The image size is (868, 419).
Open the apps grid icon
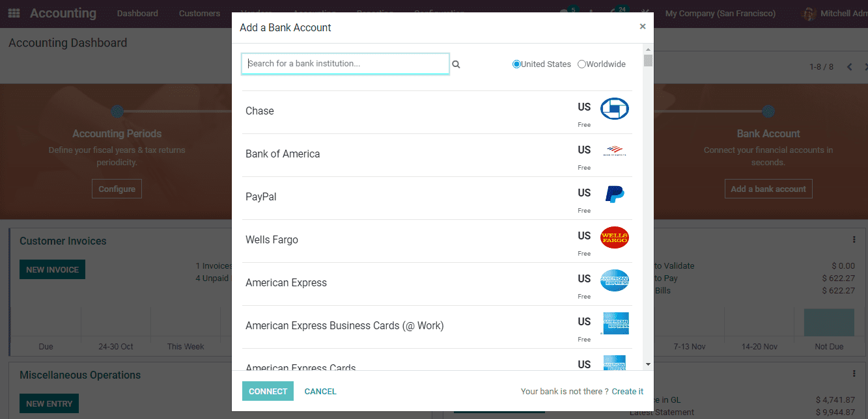click(x=14, y=12)
